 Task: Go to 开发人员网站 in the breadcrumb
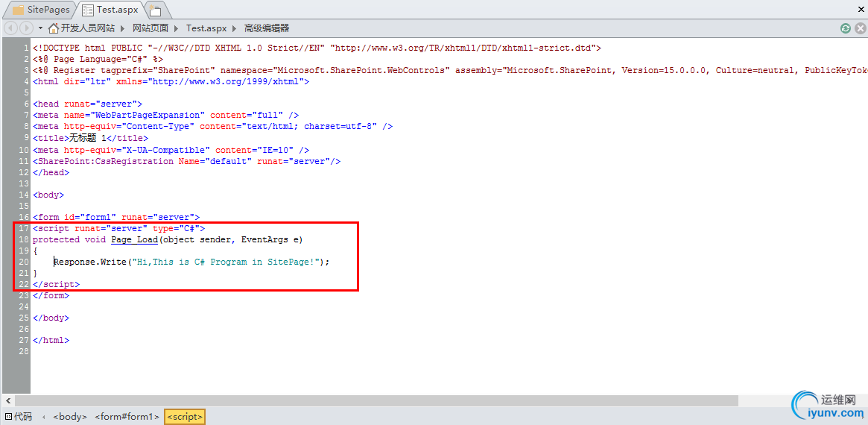click(x=88, y=28)
